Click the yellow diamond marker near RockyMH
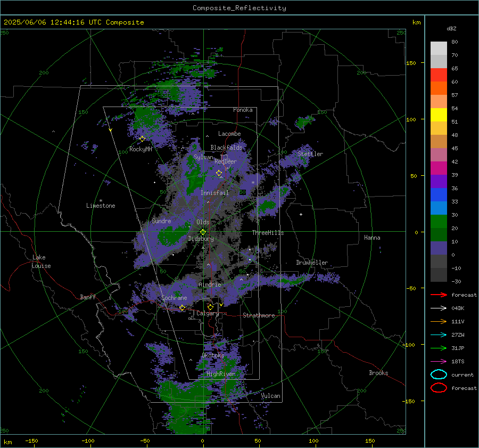 [x=142, y=139]
